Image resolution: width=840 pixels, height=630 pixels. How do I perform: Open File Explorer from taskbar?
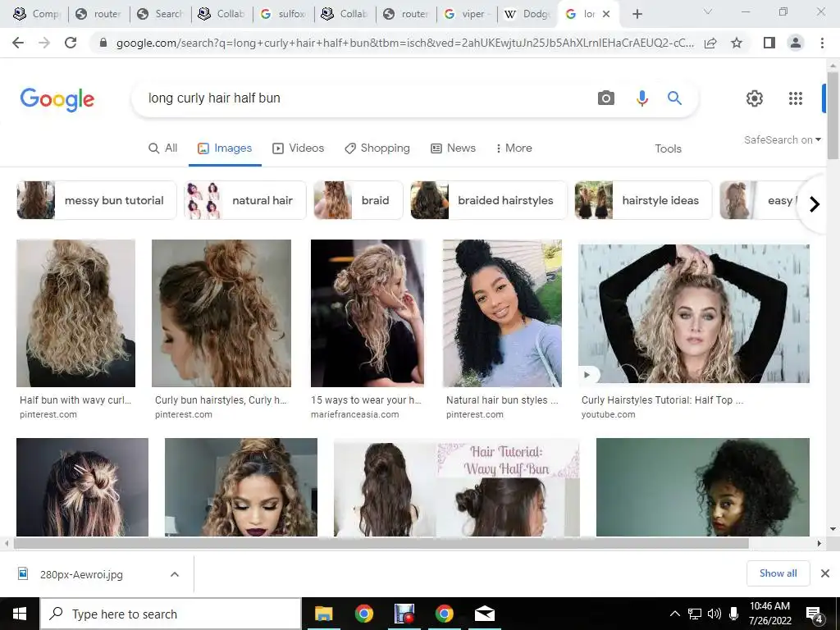pos(323,614)
